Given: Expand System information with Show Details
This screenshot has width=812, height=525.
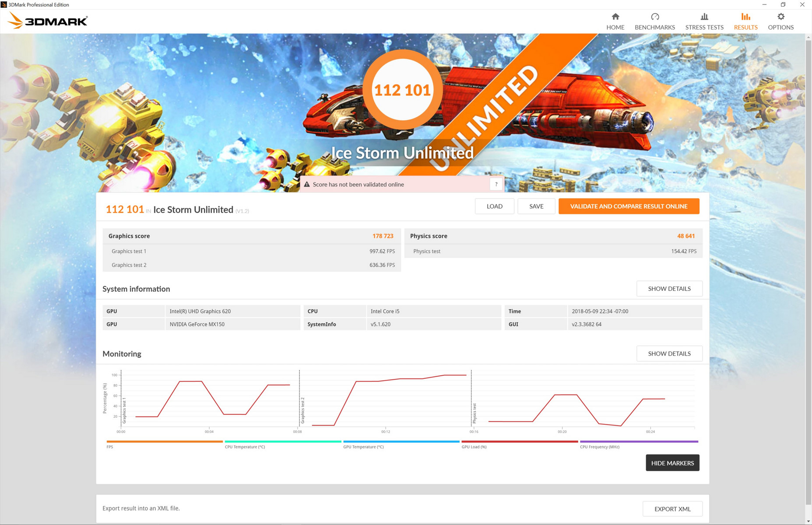Looking at the screenshot, I should (x=669, y=289).
